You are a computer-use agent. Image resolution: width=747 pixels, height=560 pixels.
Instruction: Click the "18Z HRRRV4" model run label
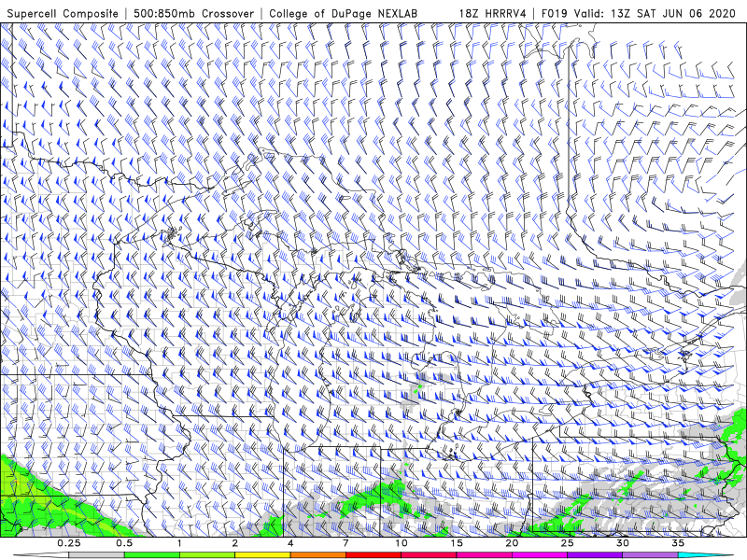(x=492, y=14)
